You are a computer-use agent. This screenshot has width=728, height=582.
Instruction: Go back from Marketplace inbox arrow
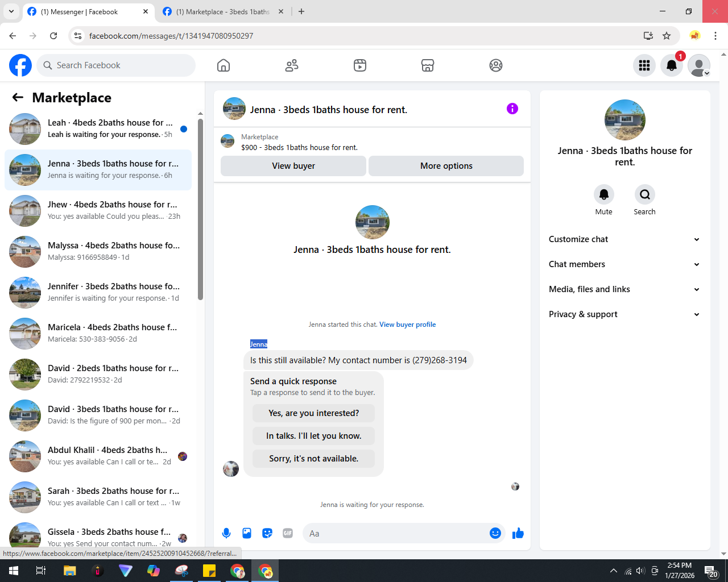18,97
